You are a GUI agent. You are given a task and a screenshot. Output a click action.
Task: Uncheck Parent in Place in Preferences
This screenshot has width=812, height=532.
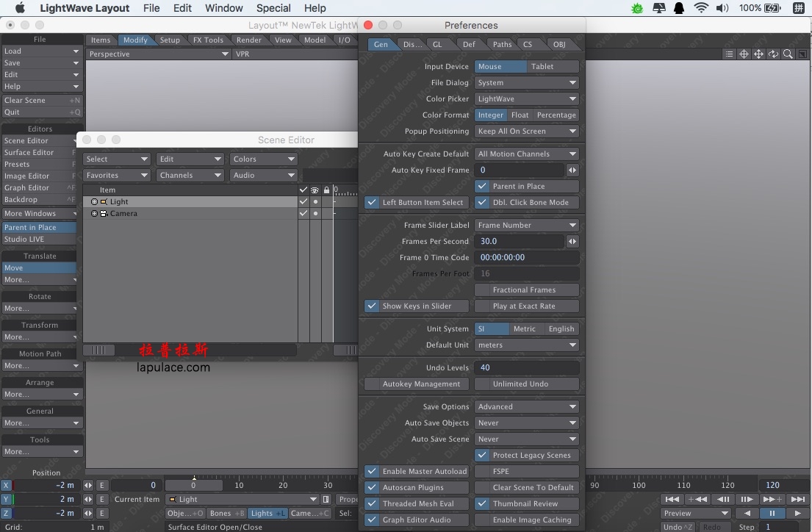(x=527, y=186)
